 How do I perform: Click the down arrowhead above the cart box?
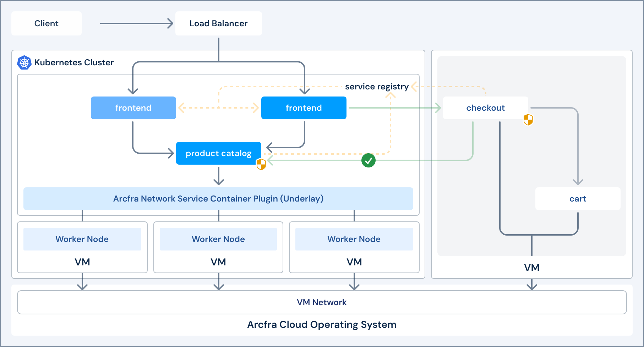tap(578, 182)
